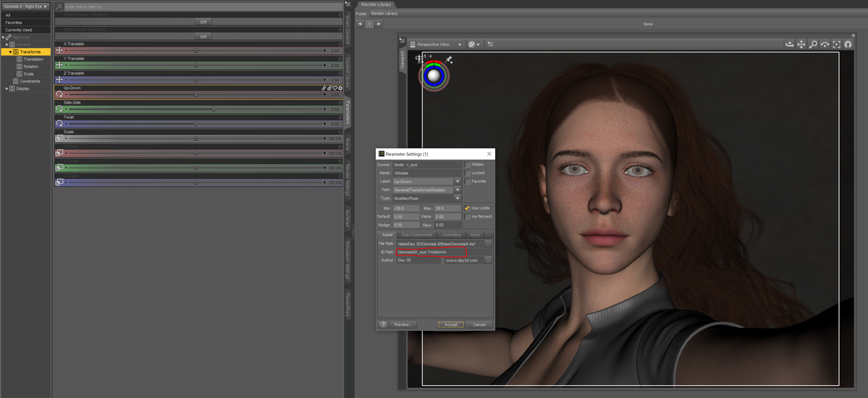
Task: Click the Accept button
Action: pos(451,324)
